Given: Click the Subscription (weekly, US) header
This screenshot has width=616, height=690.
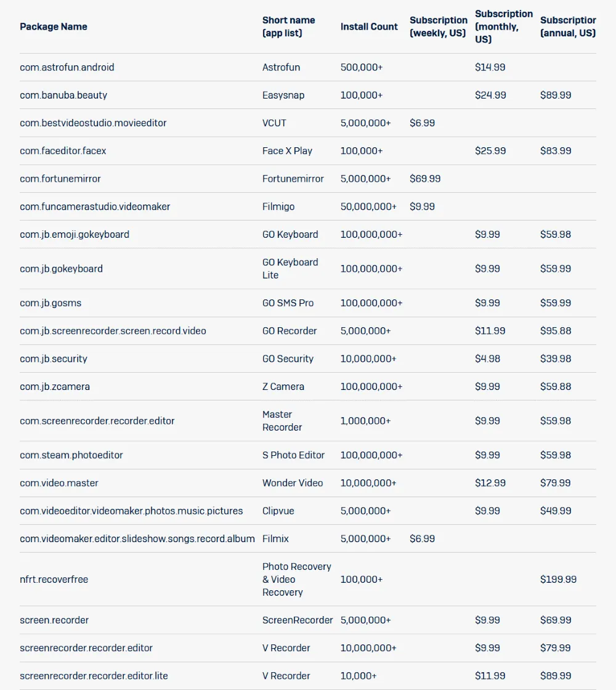Looking at the screenshot, I should click(x=438, y=26).
